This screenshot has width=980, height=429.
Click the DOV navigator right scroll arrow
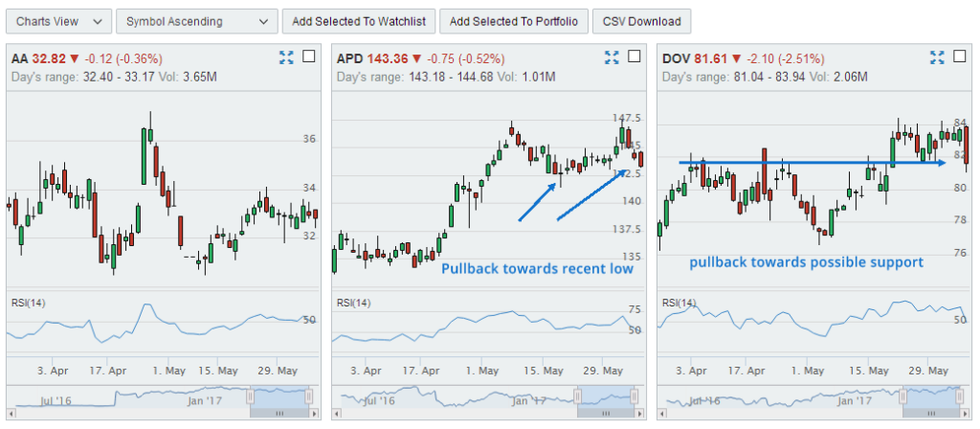965,414
